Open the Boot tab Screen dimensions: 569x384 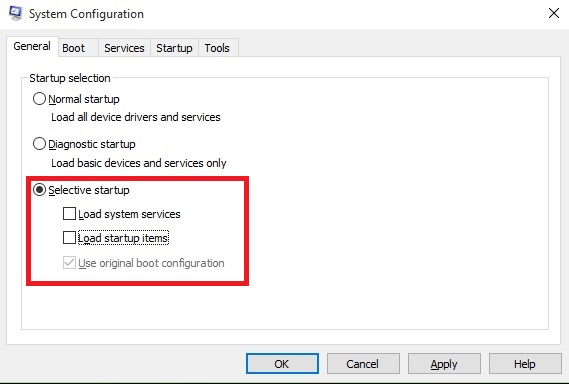74,48
